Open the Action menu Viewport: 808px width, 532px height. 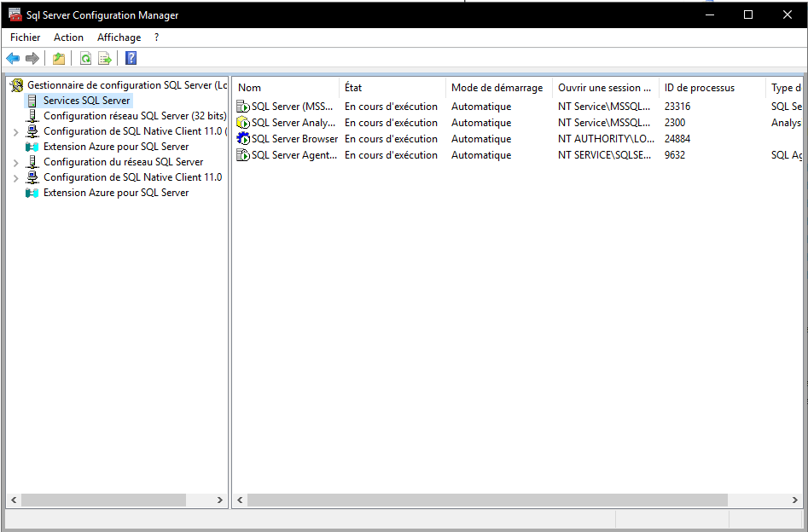(68, 37)
